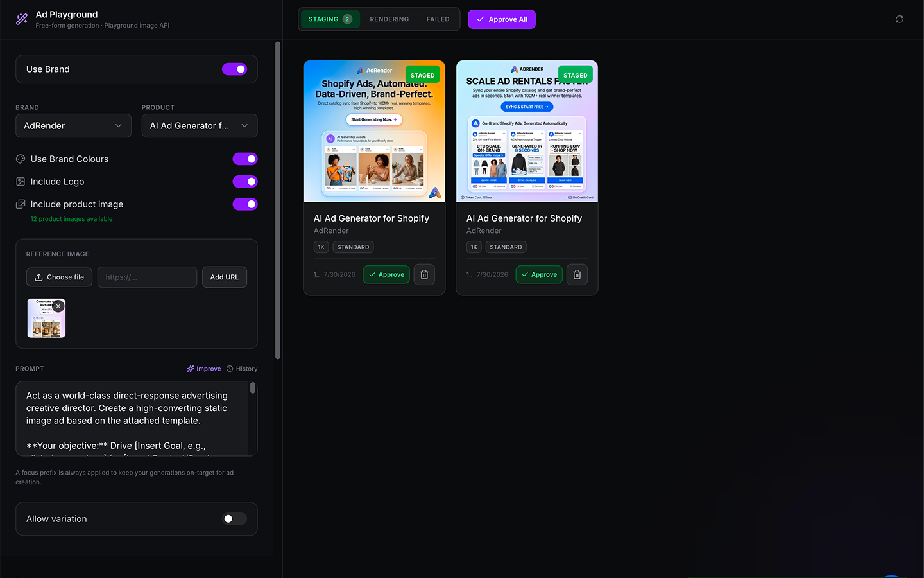Switch to the Failed tab
924x578 pixels.
pos(438,19)
